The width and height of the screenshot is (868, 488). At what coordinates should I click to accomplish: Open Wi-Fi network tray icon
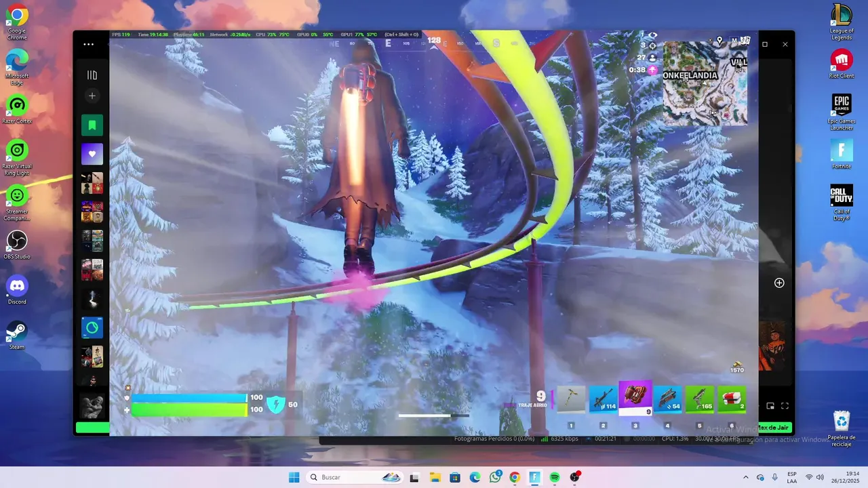(808, 477)
